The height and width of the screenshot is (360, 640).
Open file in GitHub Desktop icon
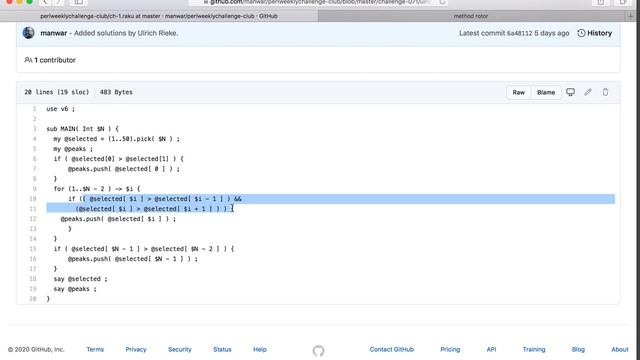click(x=570, y=92)
